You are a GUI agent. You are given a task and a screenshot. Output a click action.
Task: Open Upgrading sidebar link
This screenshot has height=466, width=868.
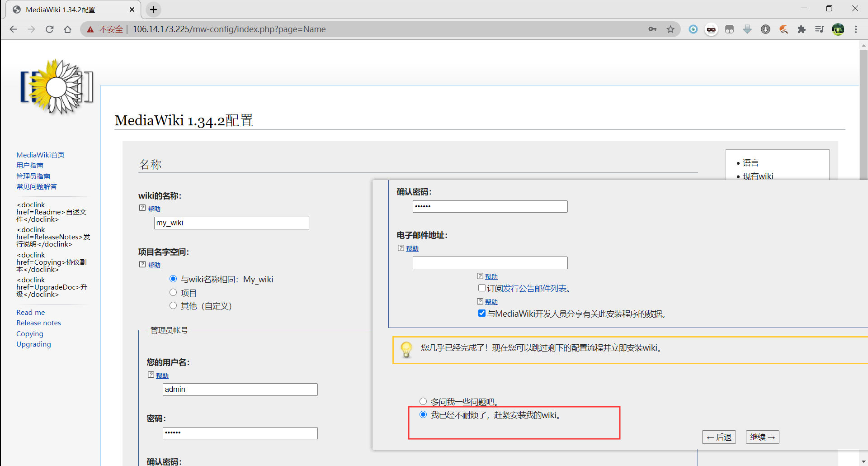coord(33,344)
